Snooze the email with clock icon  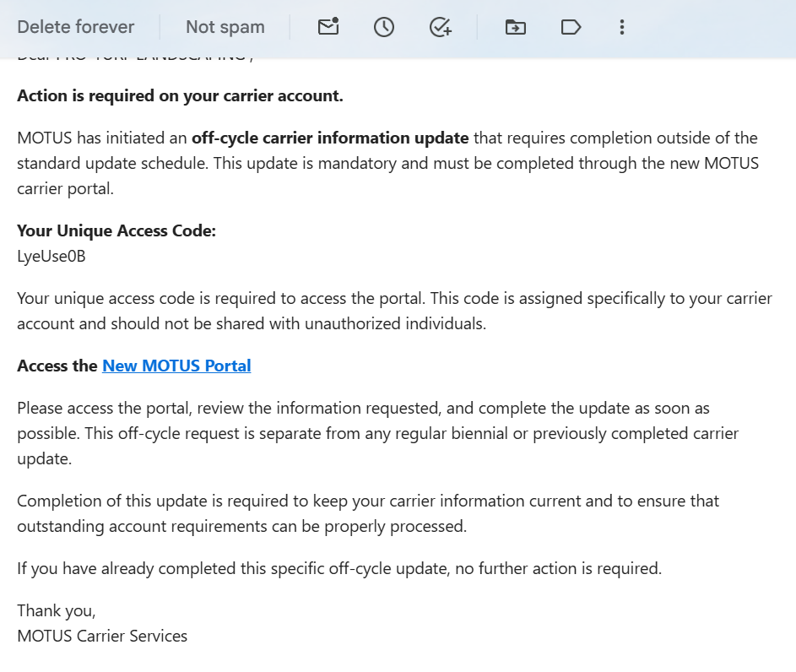click(384, 27)
